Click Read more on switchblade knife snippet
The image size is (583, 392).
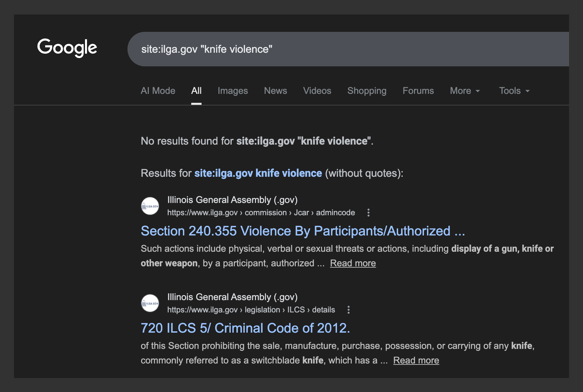point(416,360)
